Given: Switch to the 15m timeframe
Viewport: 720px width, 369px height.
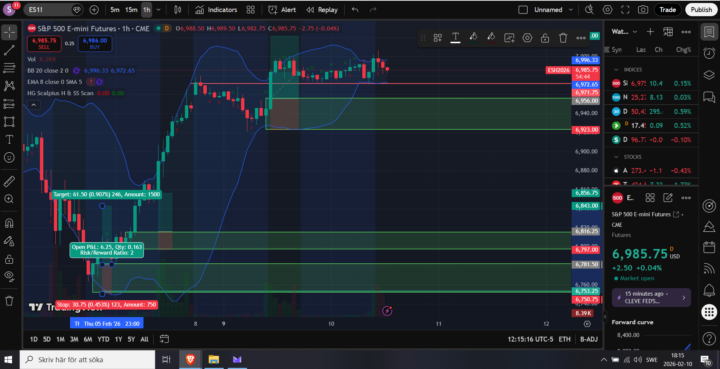Looking at the screenshot, I should (x=131, y=10).
